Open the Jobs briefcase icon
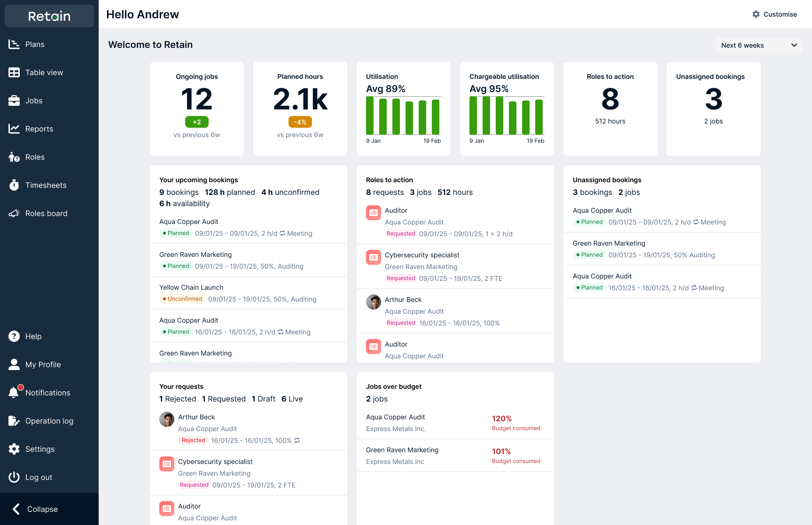Viewport: 812px width, 525px height. click(x=15, y=100)
